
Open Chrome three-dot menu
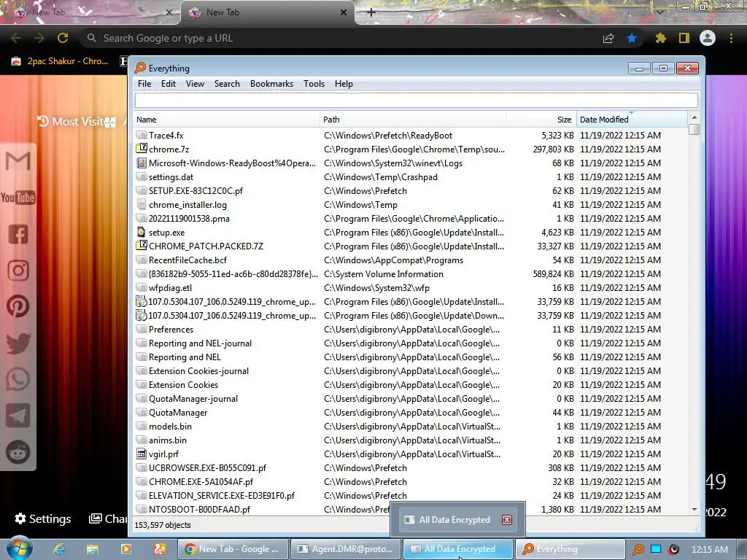731,38
